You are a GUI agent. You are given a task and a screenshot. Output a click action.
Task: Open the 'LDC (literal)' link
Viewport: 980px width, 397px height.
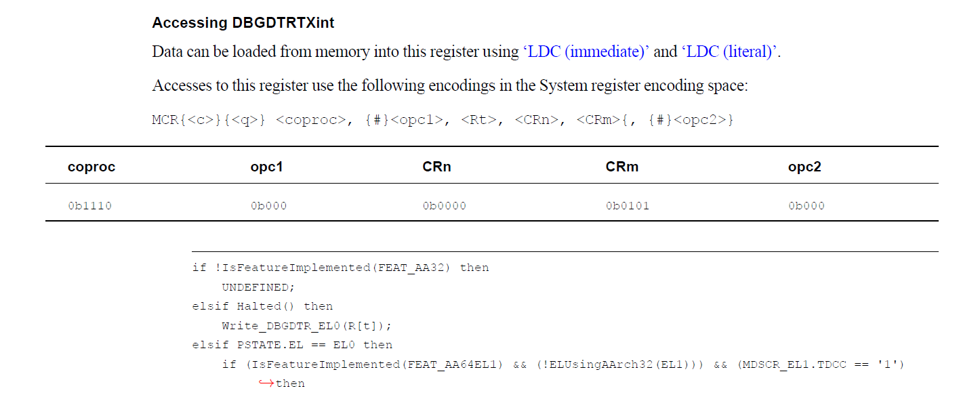730,52
